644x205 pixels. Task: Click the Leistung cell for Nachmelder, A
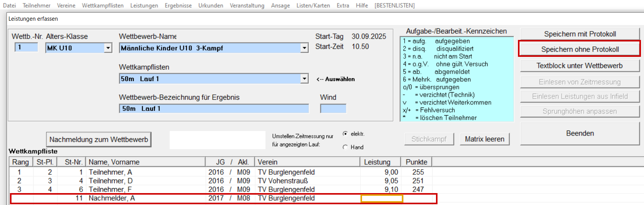tap(382, 198)
